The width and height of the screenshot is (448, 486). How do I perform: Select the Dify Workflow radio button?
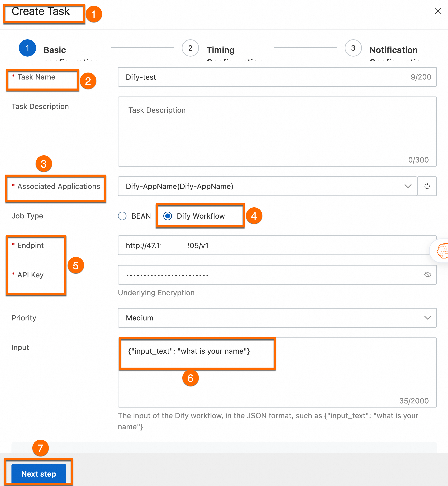click(x=167, y=216)
